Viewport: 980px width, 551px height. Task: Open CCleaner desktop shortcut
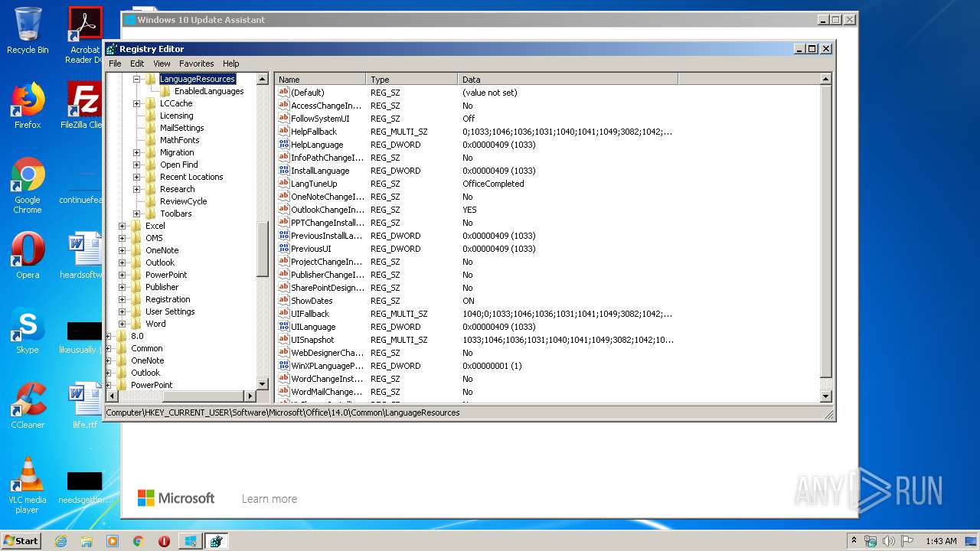coord(28,406)
